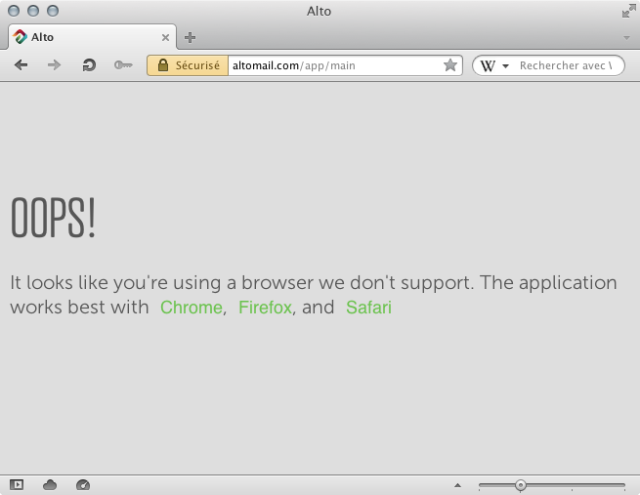Select the Alto tab

coord(92,37)
